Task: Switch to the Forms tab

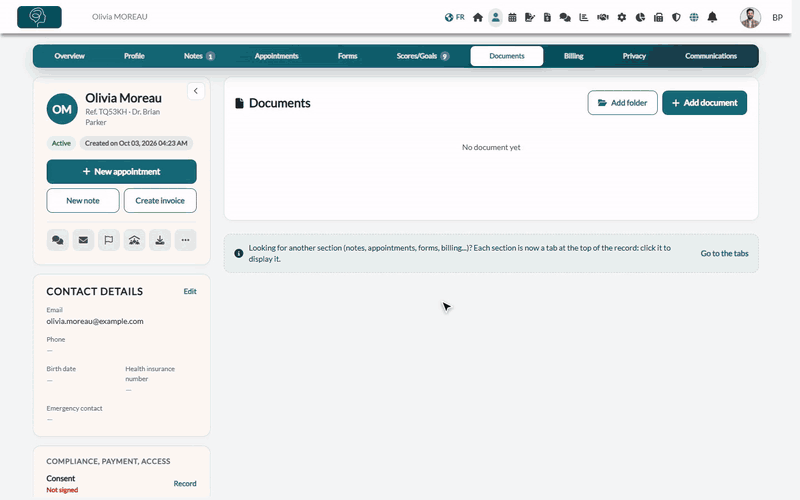Action: coord(347,56)
